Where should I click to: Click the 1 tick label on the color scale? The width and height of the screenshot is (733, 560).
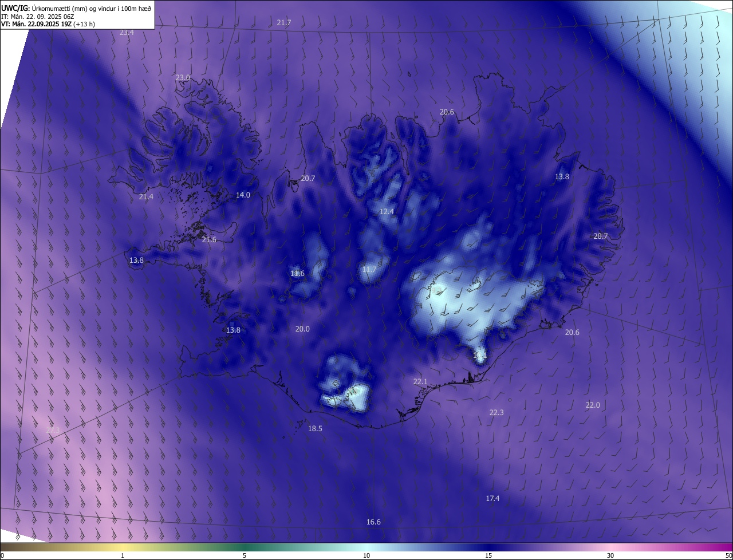click(123, 555)
